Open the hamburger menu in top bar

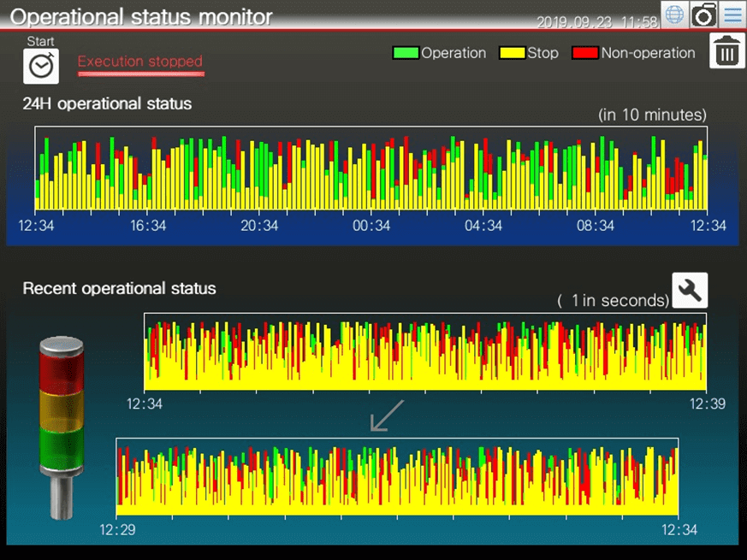[x=732, y=15]
